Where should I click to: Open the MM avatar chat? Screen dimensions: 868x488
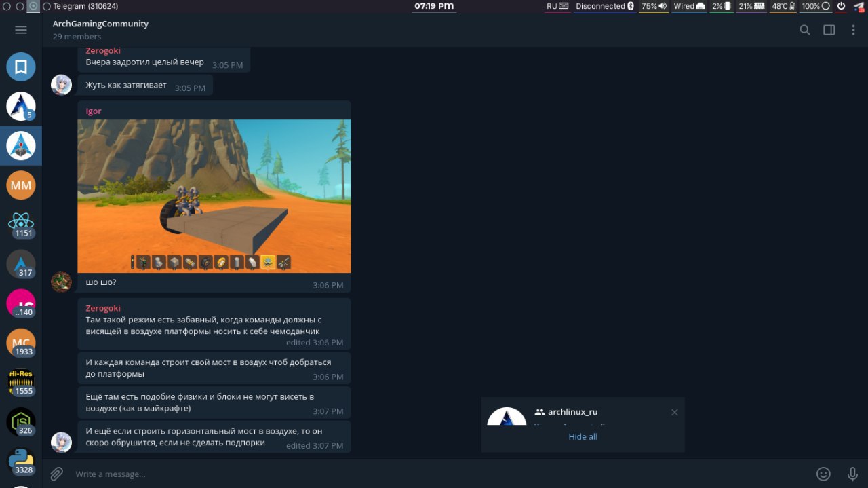21,185
